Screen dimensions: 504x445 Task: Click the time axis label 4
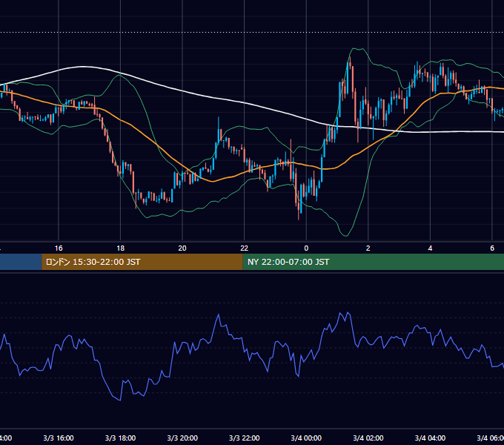(430, 248)
